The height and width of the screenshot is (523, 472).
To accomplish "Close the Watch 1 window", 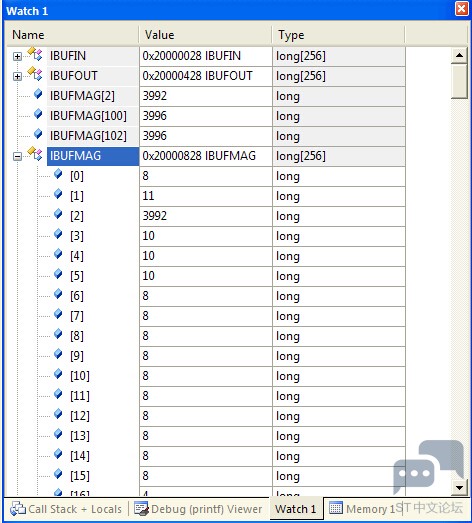I will click(x=462, y=8).
